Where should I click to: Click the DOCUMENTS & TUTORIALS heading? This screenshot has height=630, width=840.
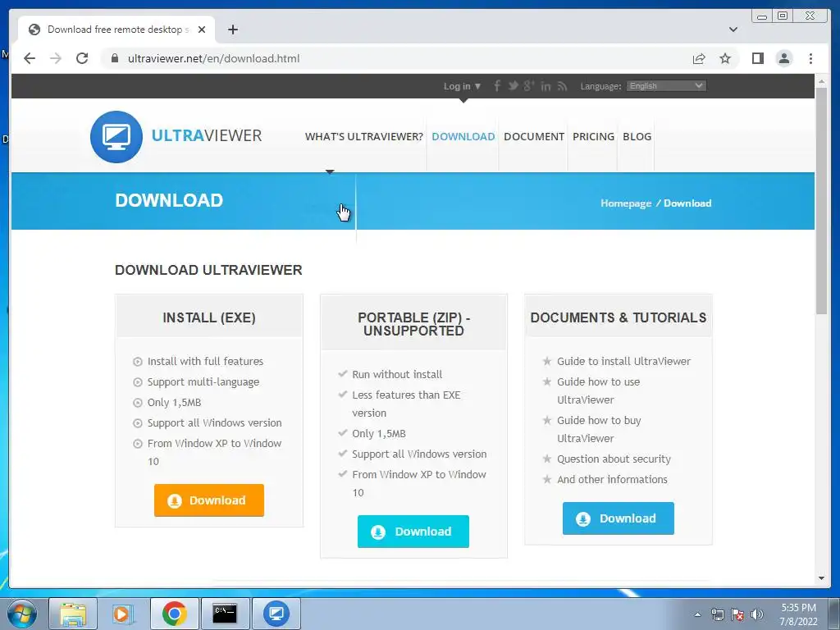coord(619,317)
